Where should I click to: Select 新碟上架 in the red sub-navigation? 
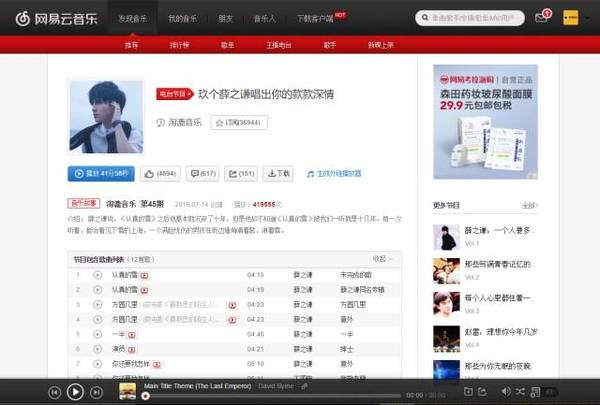point(381,45)
